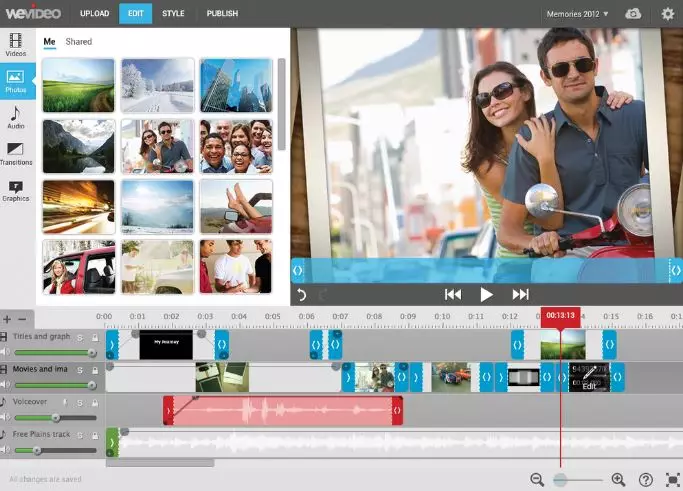Add a new track with plus icon
This screenshot has width=683, height=491.
point(7,319)
